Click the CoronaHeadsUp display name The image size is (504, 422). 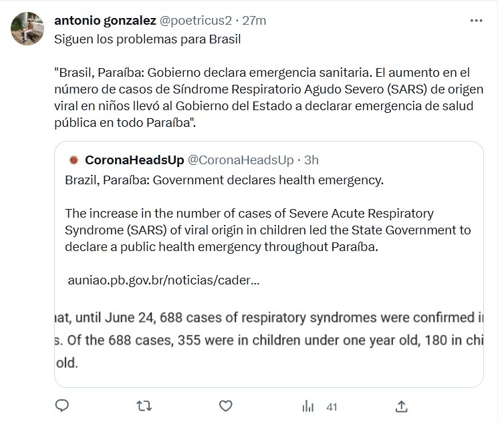pos(135,160)
